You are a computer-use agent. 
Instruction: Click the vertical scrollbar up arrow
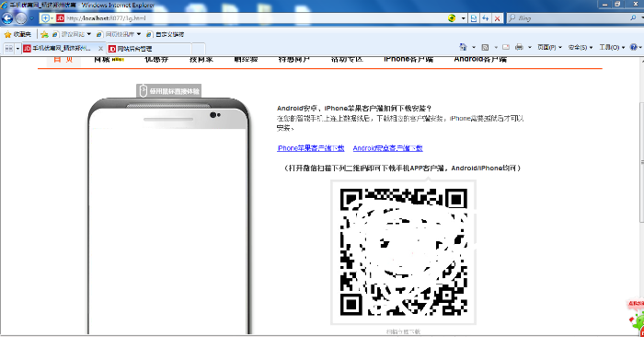tap(641, 61)
